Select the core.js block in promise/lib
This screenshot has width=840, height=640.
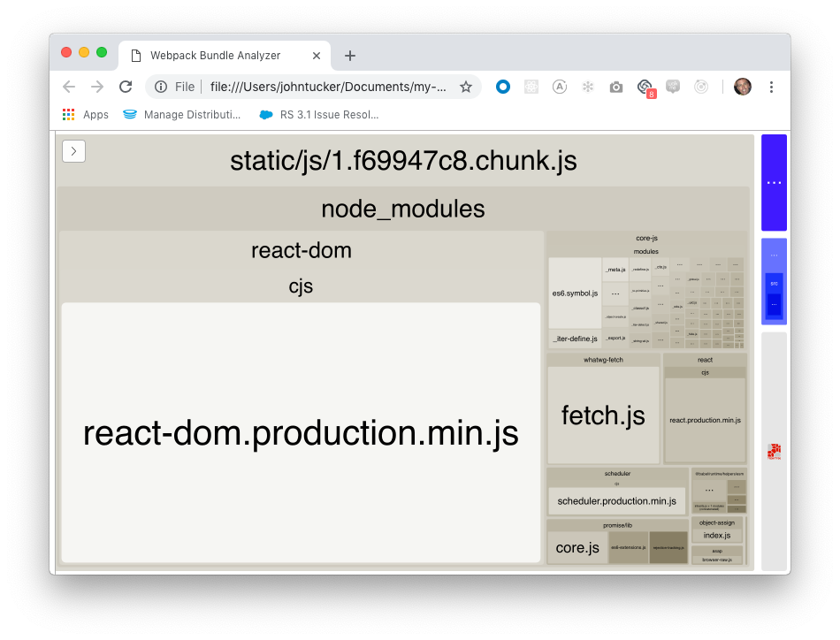point(577,548)
